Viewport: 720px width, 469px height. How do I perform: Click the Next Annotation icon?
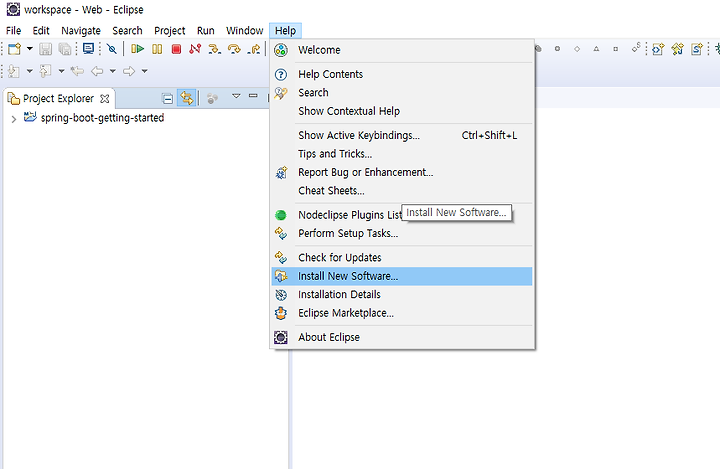pos(14,71)
